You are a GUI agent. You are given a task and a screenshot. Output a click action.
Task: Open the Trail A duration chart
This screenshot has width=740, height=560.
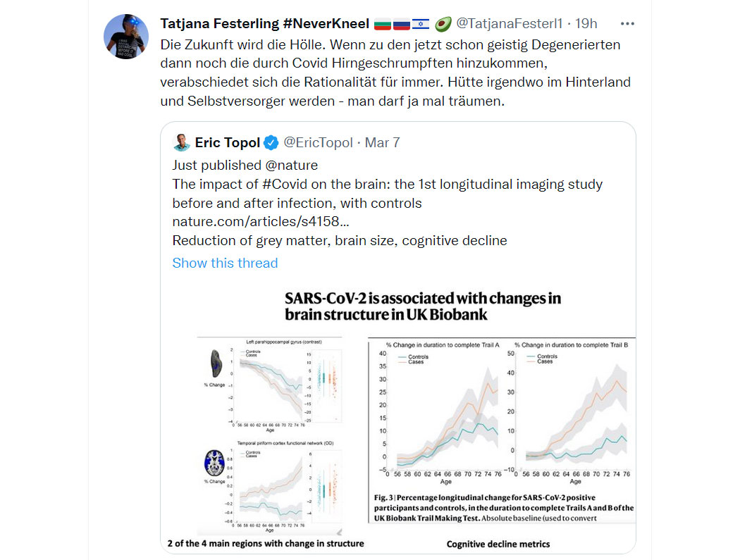pos(439,413)
